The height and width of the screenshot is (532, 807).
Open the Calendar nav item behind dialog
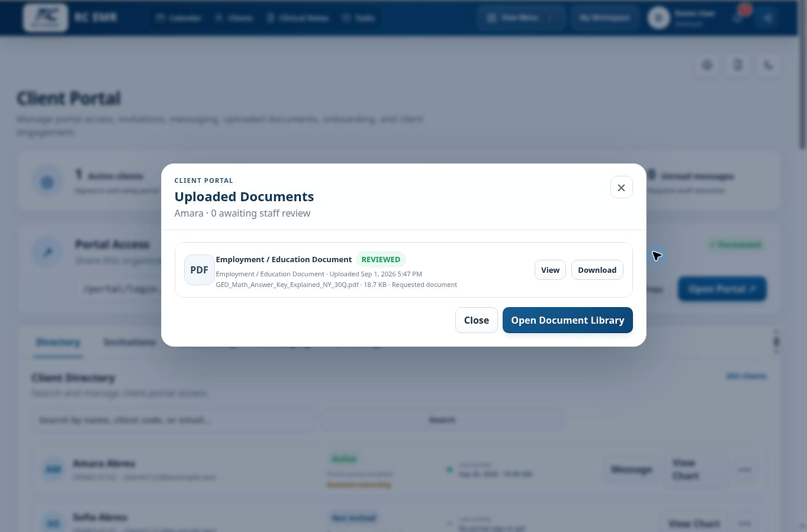(178, 18)
